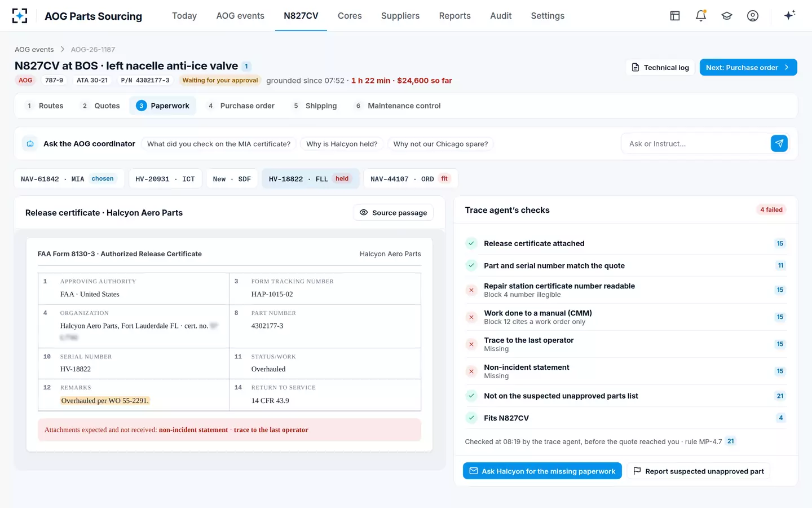Click form tracking number "HAP-1015-02"
Viewport: 812px width, 508px height.
[x=272, y=295]
